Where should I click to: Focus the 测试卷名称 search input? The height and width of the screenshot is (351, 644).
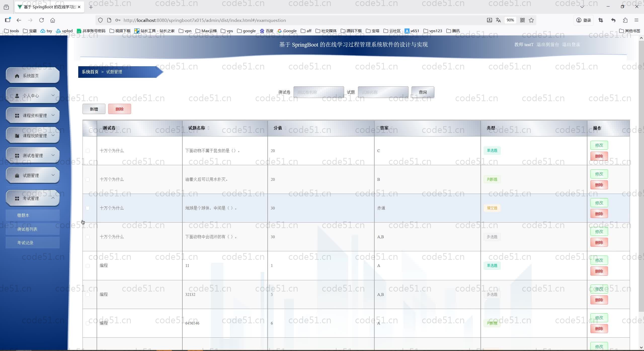[x=318, y=92]
